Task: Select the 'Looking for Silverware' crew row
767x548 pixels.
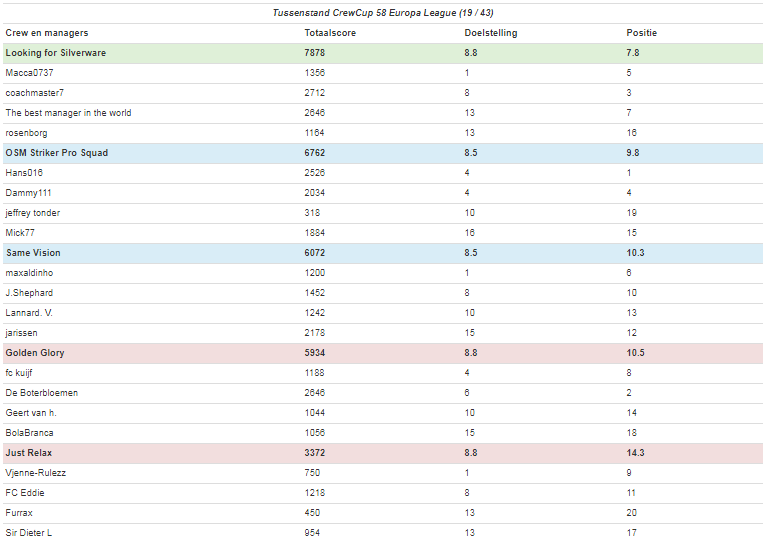Action: coord(55,53)
